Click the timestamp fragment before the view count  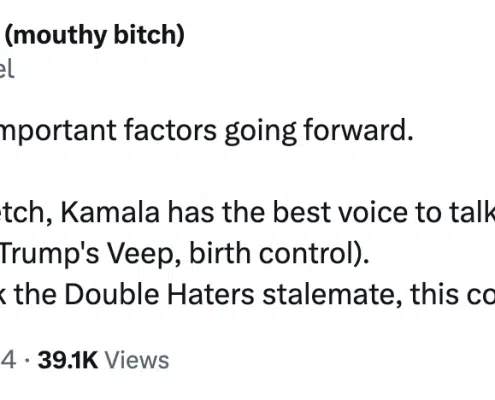pos(8,360)
